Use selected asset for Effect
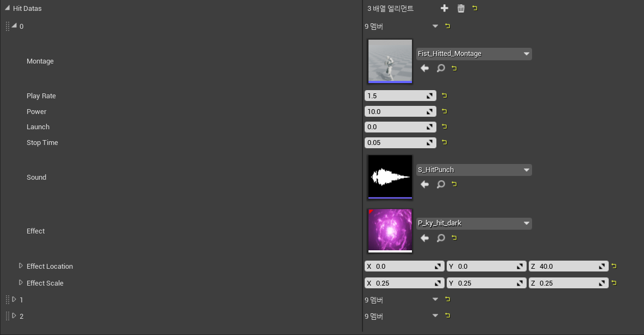The image size is (644, 335). [x=424, y=238]
